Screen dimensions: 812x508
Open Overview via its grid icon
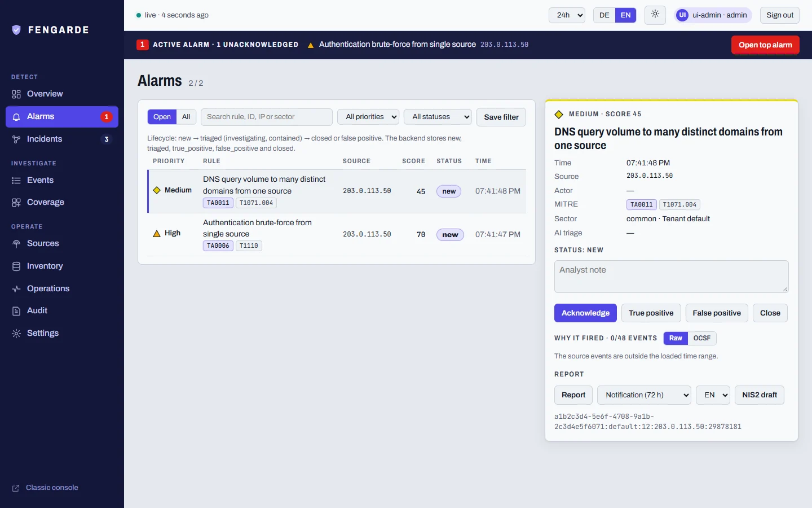(16, 94)
